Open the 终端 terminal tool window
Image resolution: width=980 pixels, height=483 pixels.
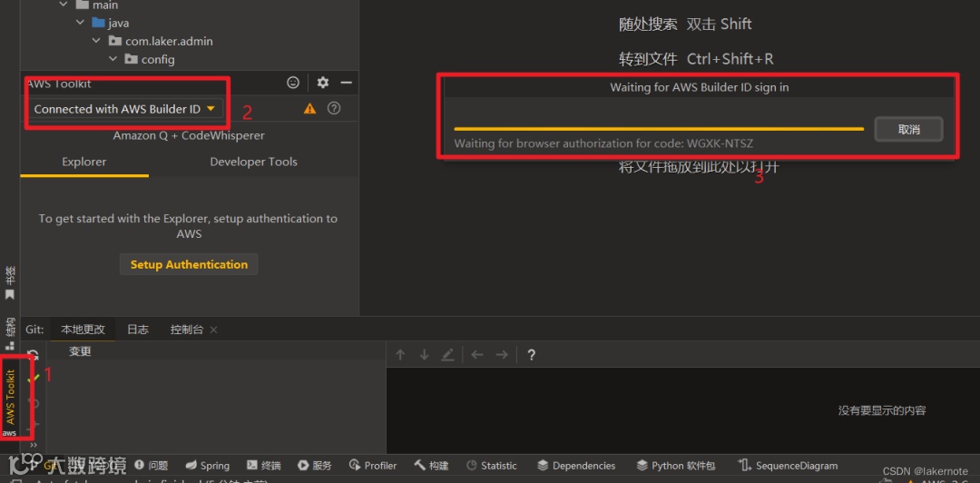tap(264, 466)
